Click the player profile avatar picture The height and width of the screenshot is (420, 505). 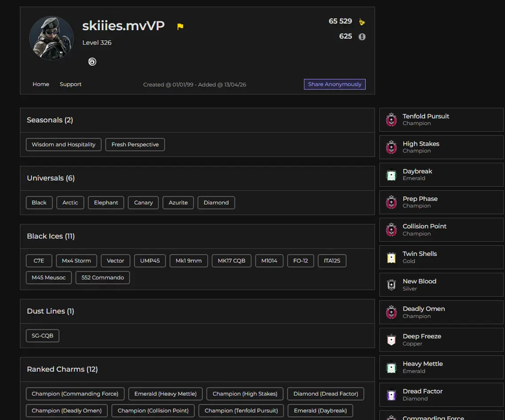(x=51, y=39)
